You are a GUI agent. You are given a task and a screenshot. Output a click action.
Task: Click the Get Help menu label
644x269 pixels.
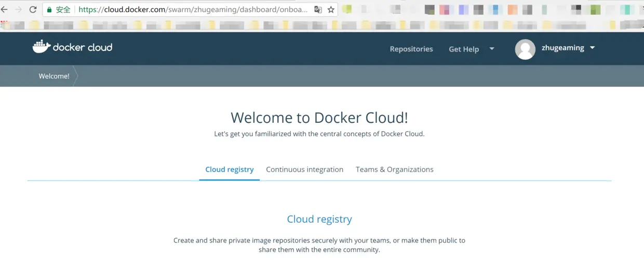(464, 49)
